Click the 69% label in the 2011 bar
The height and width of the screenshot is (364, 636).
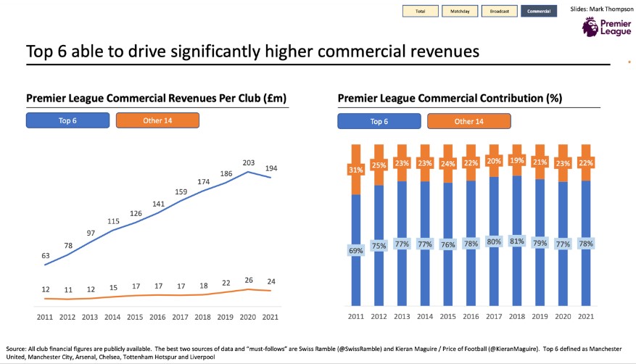coord(356,250)
